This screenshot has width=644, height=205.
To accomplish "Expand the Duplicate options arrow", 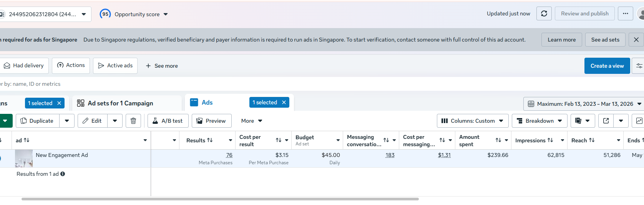I will tap(67, 121).
